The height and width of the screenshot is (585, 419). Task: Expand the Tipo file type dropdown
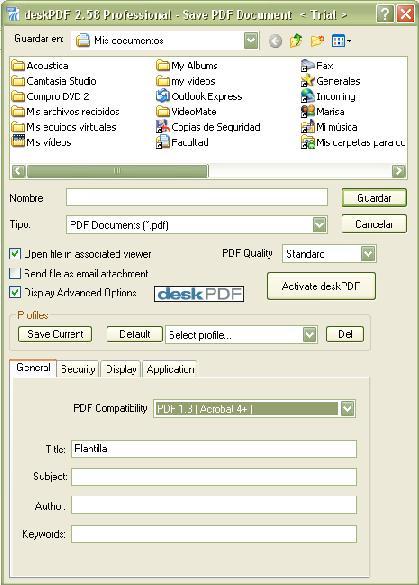tap(320, 225)
